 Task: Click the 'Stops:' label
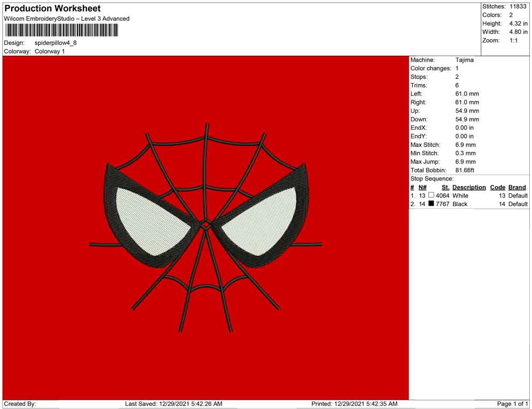click(x=419, y=77)
